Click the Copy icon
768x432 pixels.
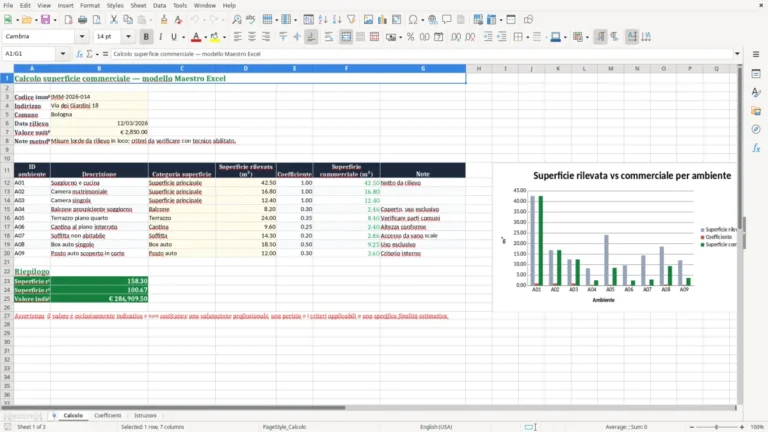[x=128, y=20]
